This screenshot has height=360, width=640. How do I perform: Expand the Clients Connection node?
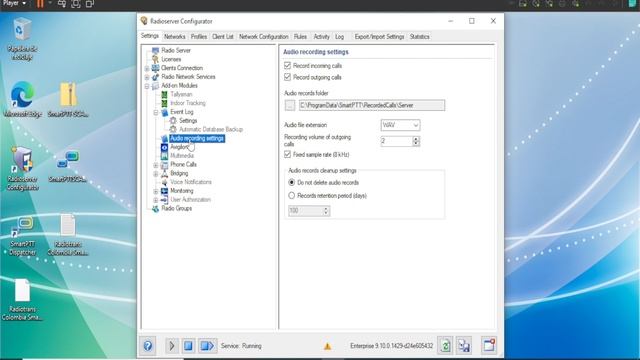pyautogui.click(x=147, y=68)
